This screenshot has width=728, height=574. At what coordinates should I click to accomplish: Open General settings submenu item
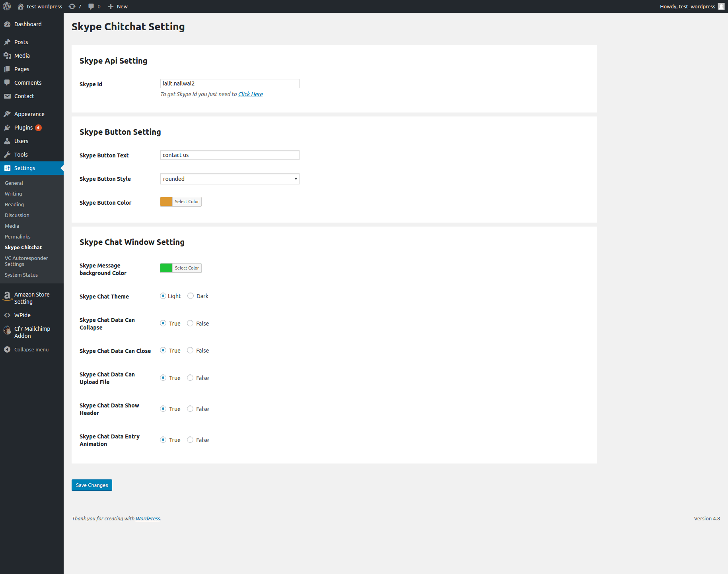click(14, 183)
